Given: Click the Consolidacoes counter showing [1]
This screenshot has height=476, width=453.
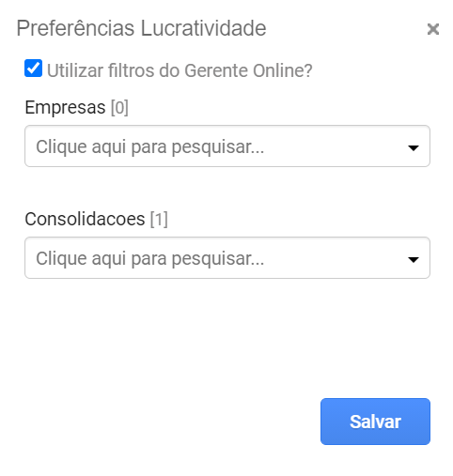Looking at the screenshot, I should (159, 220).
